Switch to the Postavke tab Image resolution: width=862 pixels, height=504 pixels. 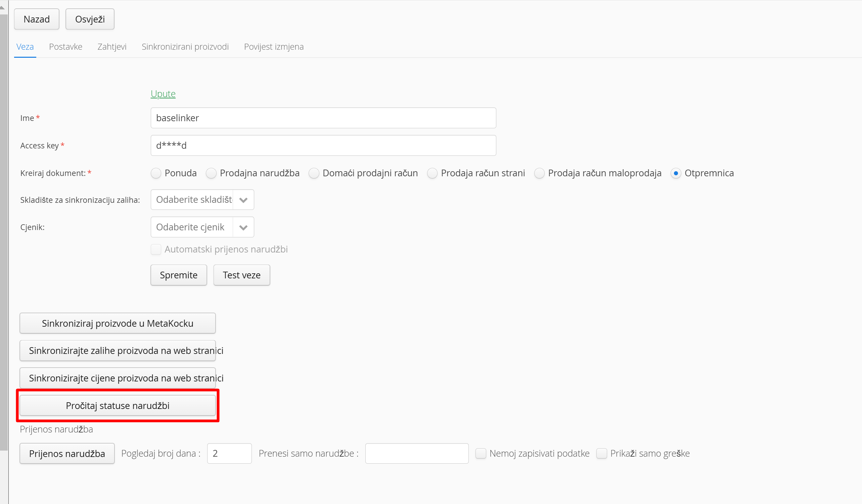(x=66, y=47)
